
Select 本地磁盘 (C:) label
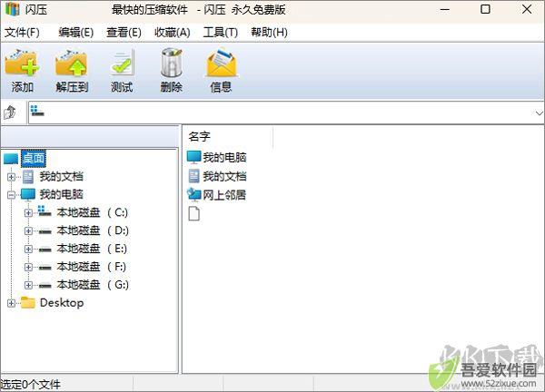[93, 212]
